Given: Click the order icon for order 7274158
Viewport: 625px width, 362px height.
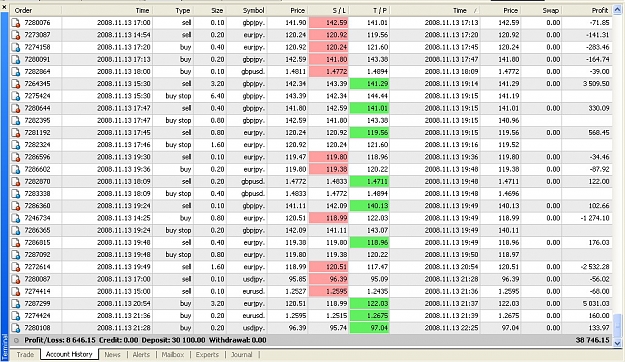Looking at the screenshot, I should (x=16, y=47).
